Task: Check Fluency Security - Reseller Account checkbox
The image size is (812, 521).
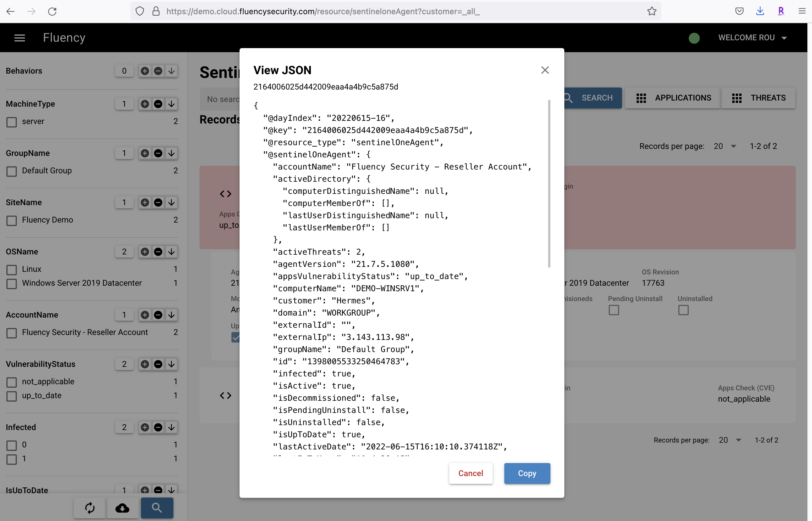Action: click(x=12, y=333)
